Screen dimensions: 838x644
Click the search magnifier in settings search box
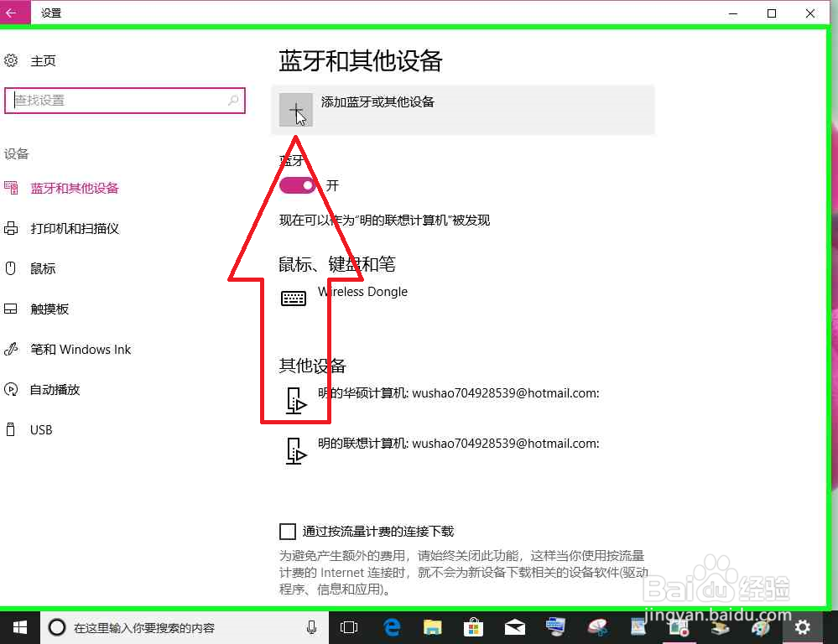point(233,100)
